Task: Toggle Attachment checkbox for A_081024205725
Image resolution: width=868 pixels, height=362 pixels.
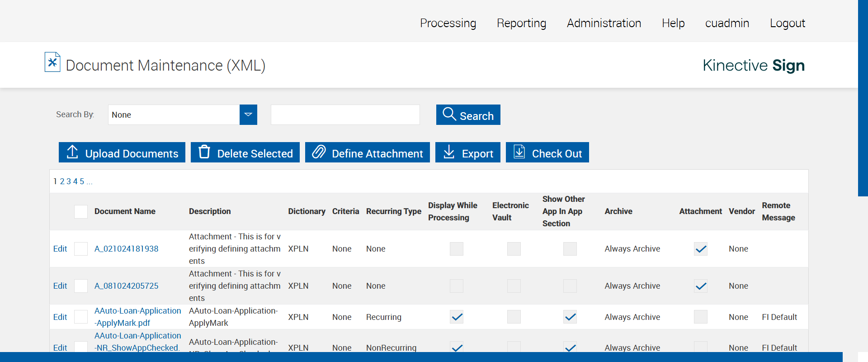Action: pos(701,286)
